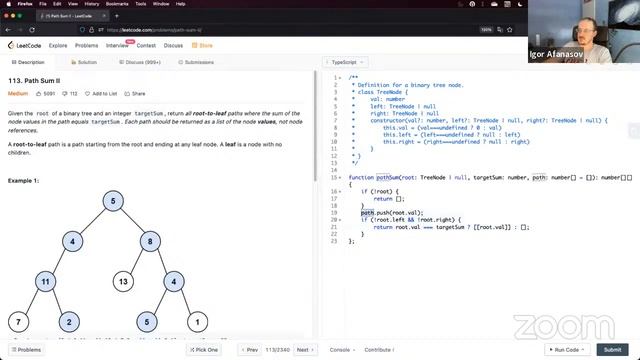Screen dimensions: 640x360
Task: Click the 'Example 1:' heading
Action: [24, 180]
